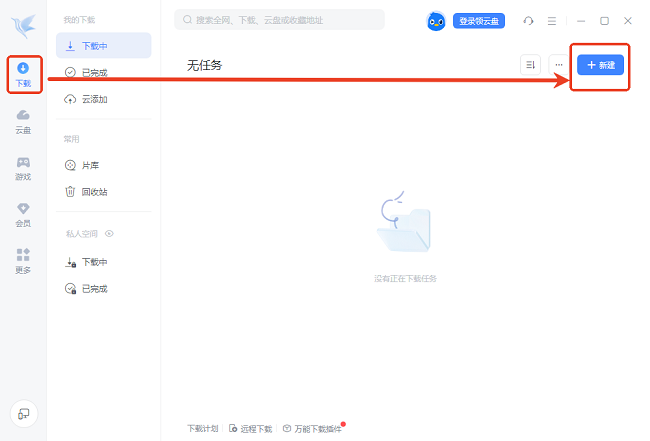The width and height of the screenshot is (650, 441).
Task: Open the 云添加 list
Action: coord(104,99)
